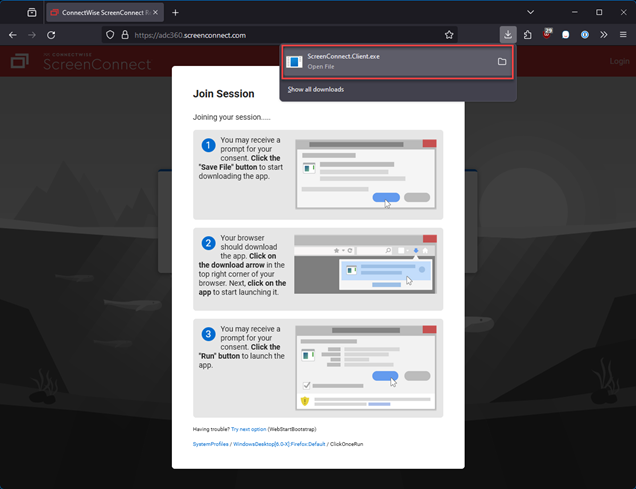Close the ConnectWise ScreenConnect tab
The image size is (636, 489).
coord(155,13)
